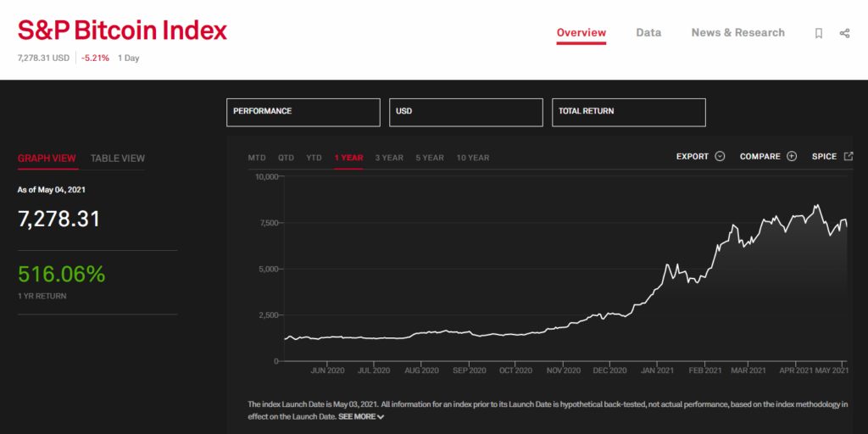Click the JUN 2020 axis label

click(328, 370)
